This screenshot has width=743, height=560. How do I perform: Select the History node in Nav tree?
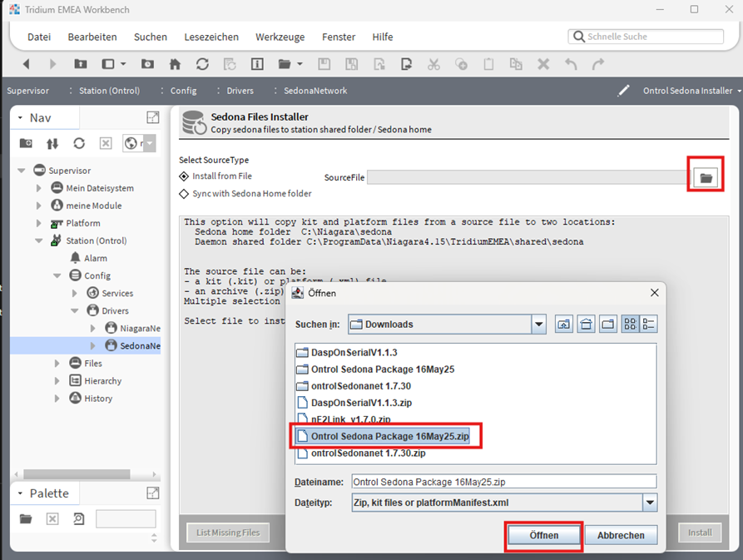click(x=91, y=399)
